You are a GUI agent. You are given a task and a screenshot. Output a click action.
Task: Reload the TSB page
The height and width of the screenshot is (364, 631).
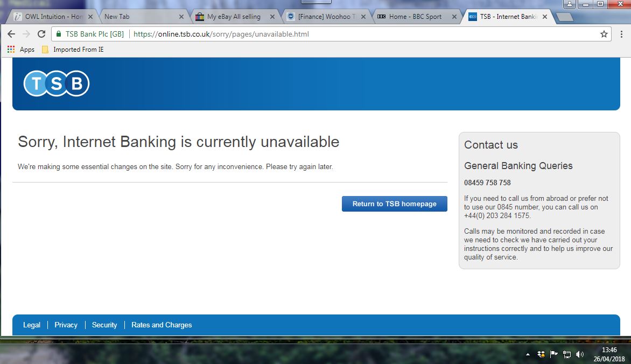(41, 34)
